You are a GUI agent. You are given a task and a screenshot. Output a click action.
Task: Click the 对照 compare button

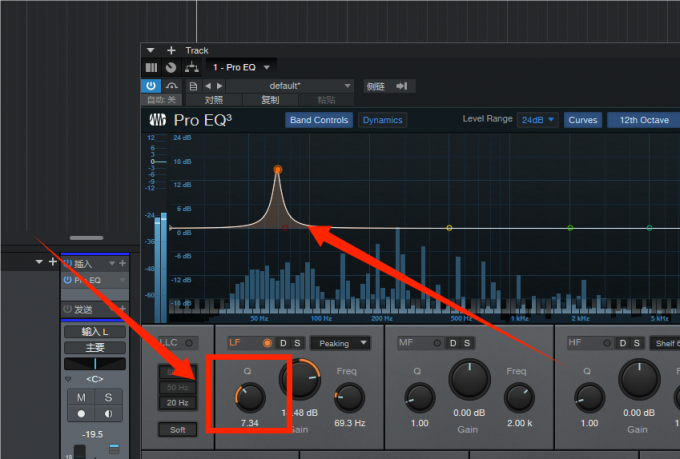(x=214, y=100)
